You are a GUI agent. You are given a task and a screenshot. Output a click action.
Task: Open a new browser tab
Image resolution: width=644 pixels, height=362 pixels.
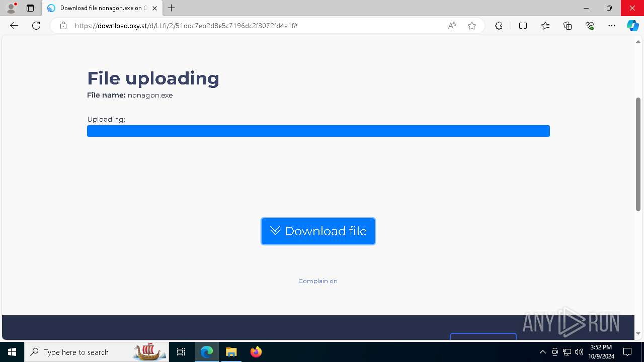tap(172, 8)
